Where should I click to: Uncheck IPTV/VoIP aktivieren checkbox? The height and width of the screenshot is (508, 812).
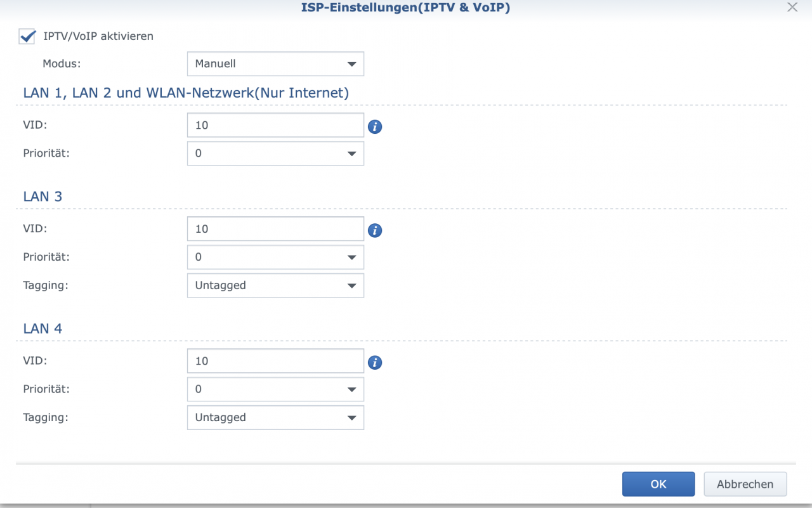(x=27, y=36)
